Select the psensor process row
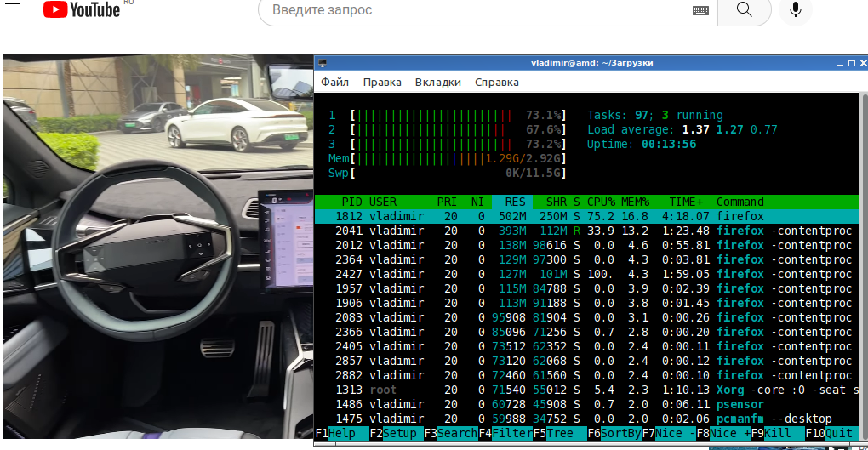 pos(587,404)
